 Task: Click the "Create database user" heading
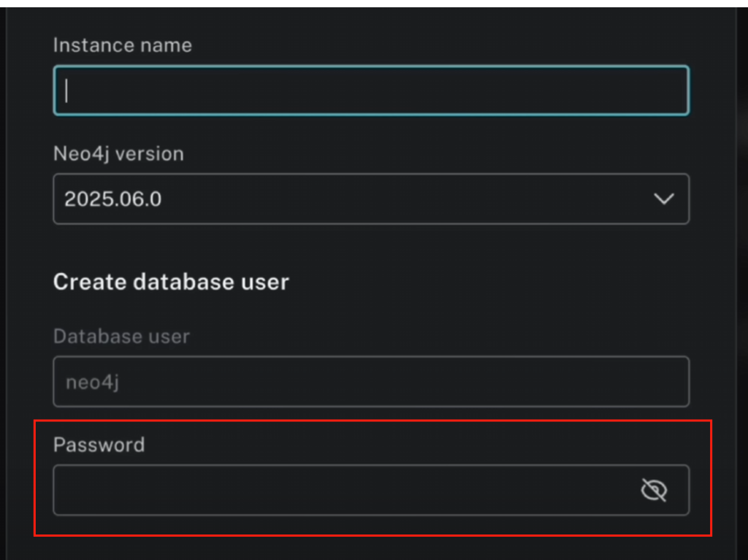171,282
